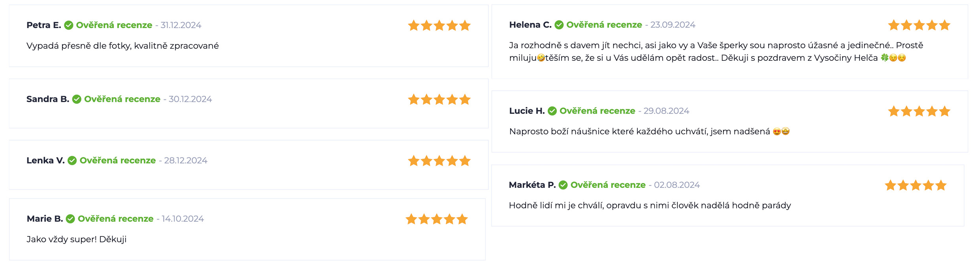Click the star rating on Markéta P.'s review
This screenshot has height=264, width=980.
pyautogui.click(x=916, y=185)
